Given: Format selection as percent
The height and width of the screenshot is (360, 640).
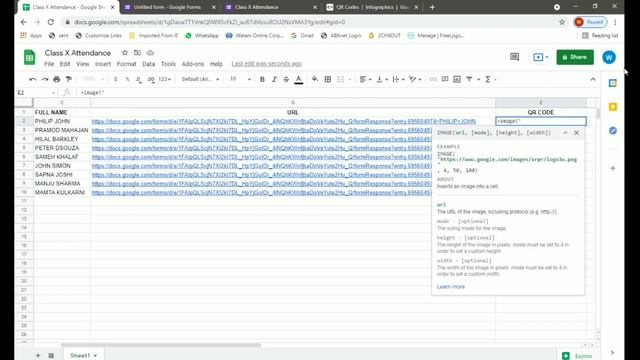Looking at the screenshot, I should 127,79.
